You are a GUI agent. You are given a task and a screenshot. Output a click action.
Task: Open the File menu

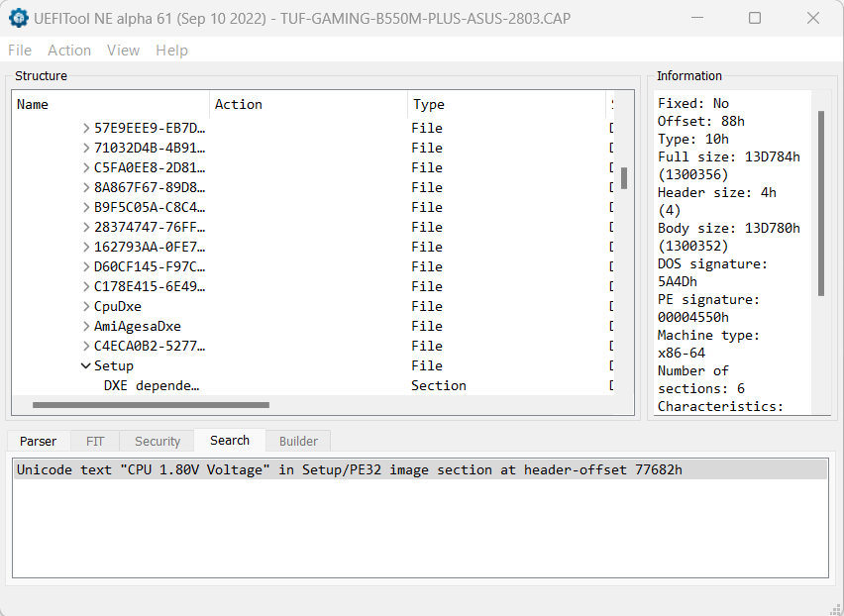(20, 51)
